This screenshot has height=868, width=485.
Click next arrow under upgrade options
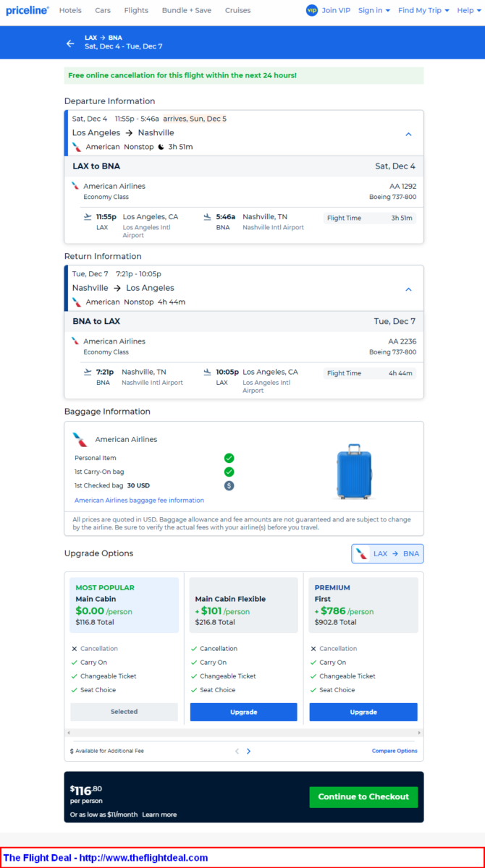(248, 751)
